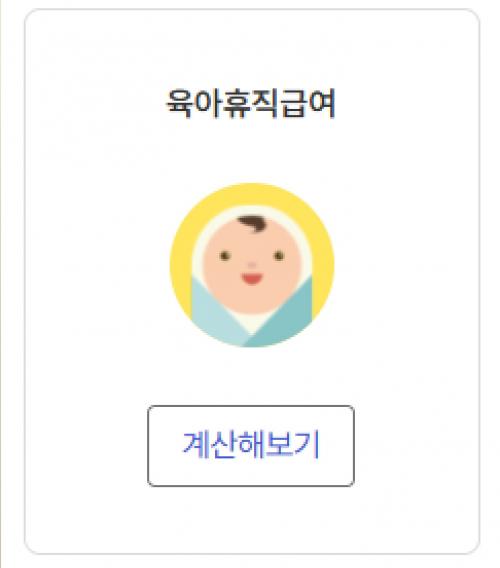Click the teal swaddle blanket right fold

[286, 319]
